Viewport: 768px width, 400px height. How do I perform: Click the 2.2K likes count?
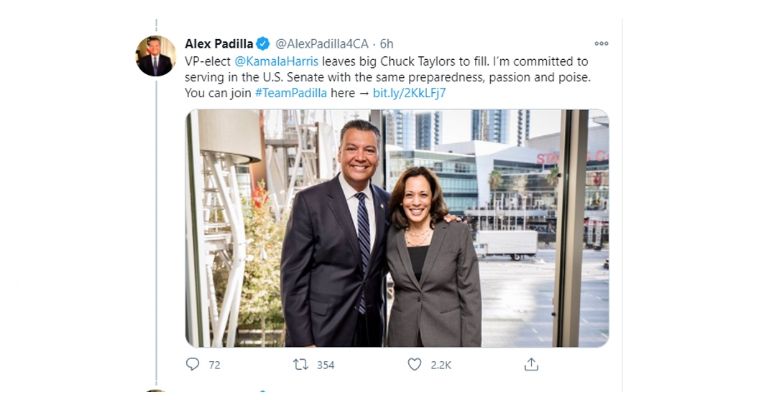[x=441, y=366]
